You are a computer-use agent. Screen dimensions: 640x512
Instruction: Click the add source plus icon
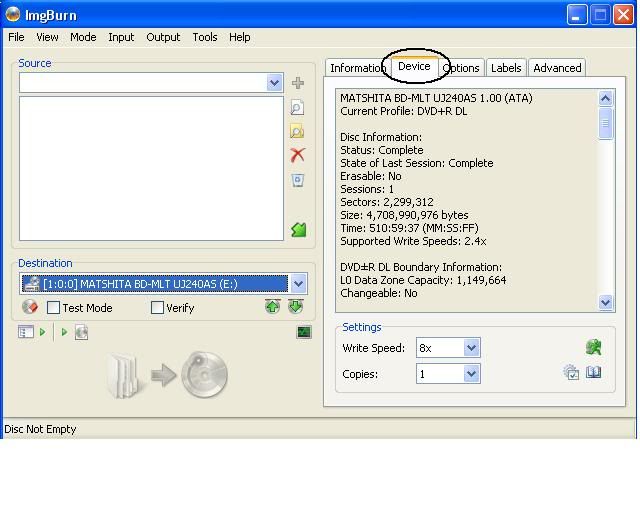(x=297, y=83)
